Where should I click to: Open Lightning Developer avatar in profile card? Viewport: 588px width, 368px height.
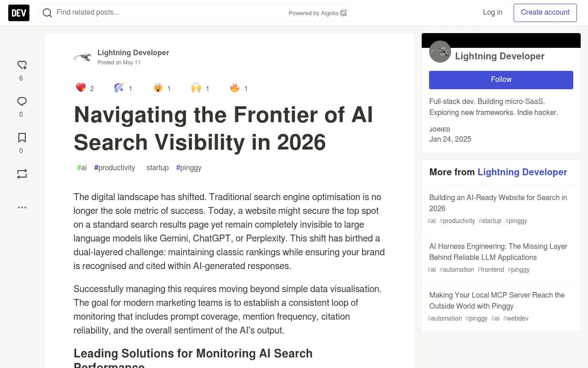tap(440, 52)
